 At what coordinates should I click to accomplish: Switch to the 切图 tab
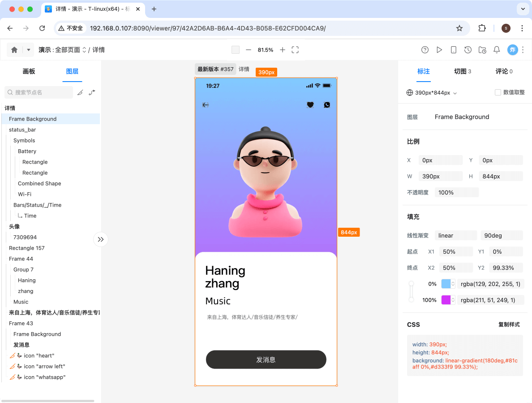[x=461, y=71]
